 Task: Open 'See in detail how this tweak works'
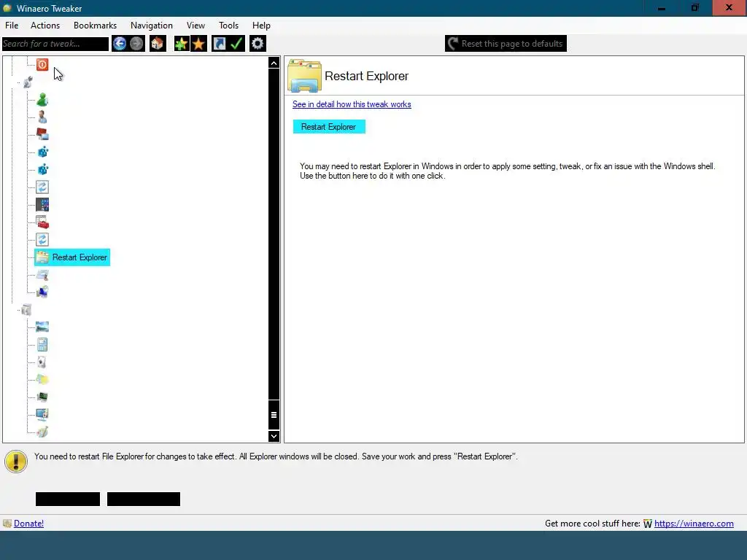352,104
